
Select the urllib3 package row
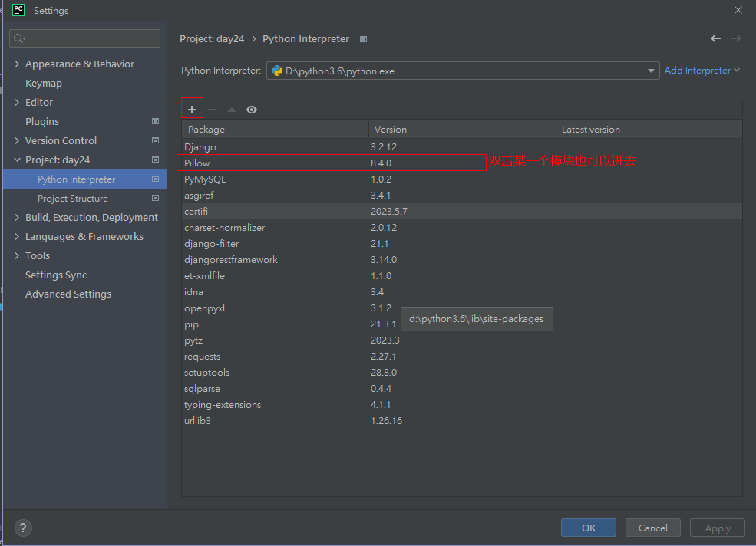click(x=462, y=421)
